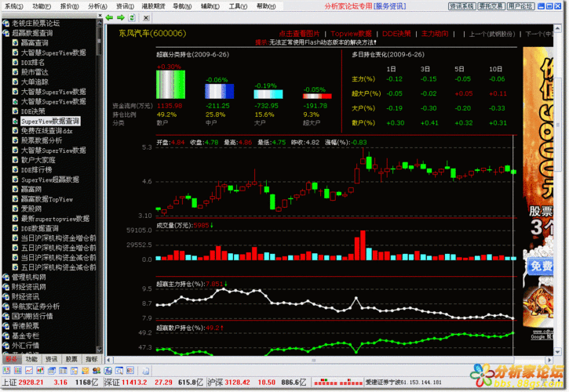This screenshot has width=569, height=392.
Task: Click the document copy icon at toolbar end
Action: click(145, 371)
